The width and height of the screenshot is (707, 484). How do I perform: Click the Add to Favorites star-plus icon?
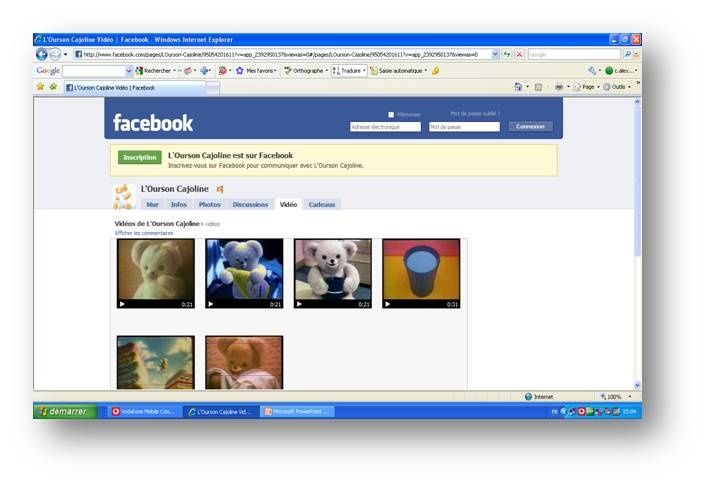click(x=54, y=87)
